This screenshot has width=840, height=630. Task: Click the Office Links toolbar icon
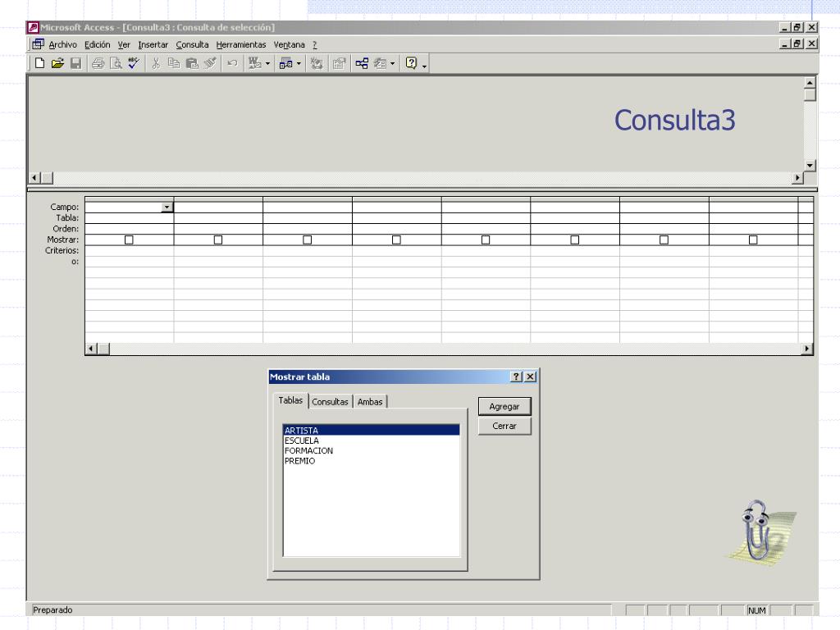pos(255,63)
